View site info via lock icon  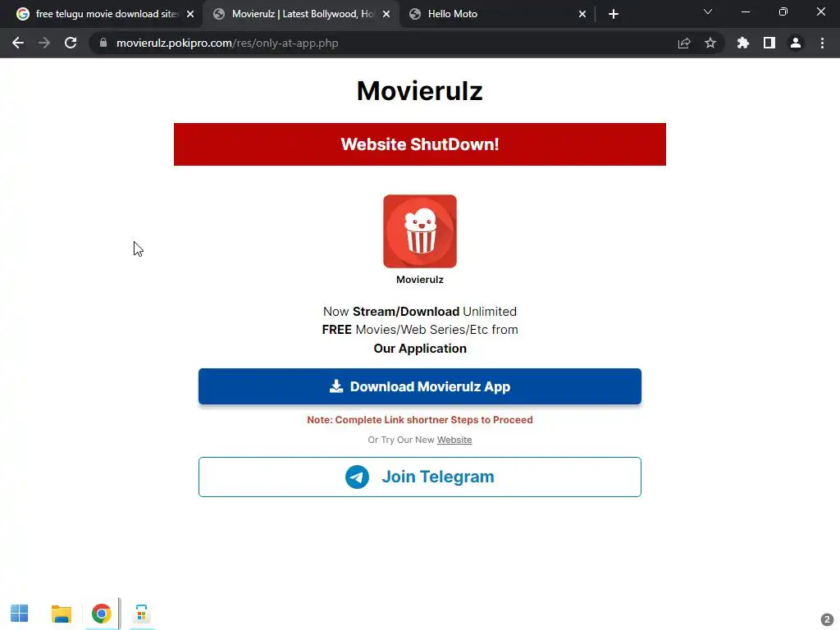[x=103, y=43]
